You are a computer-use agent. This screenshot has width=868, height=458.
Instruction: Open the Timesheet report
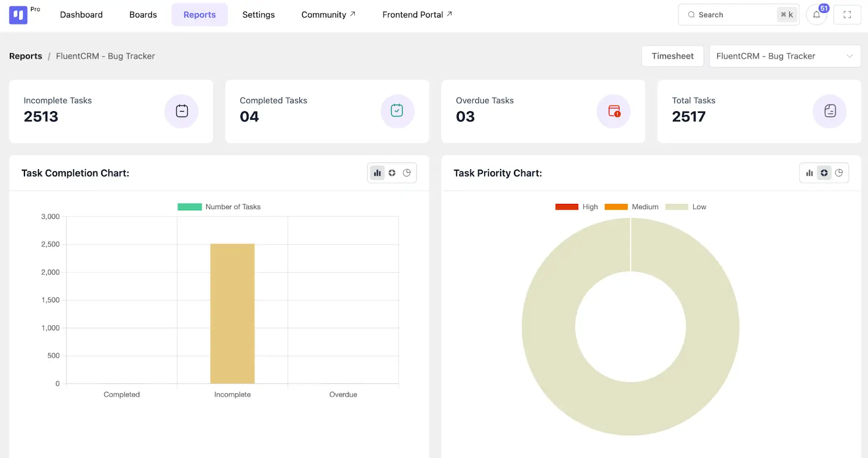point(672,56)
